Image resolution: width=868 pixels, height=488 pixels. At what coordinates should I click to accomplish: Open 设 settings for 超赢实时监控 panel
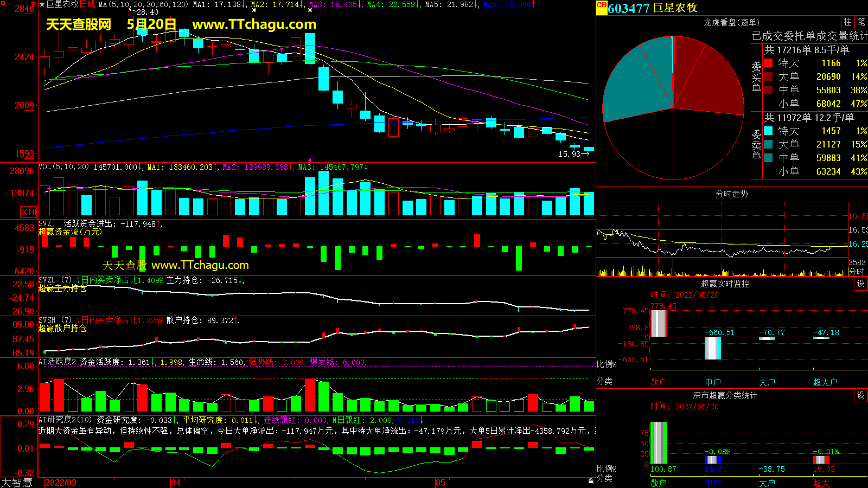click(861, 284)
